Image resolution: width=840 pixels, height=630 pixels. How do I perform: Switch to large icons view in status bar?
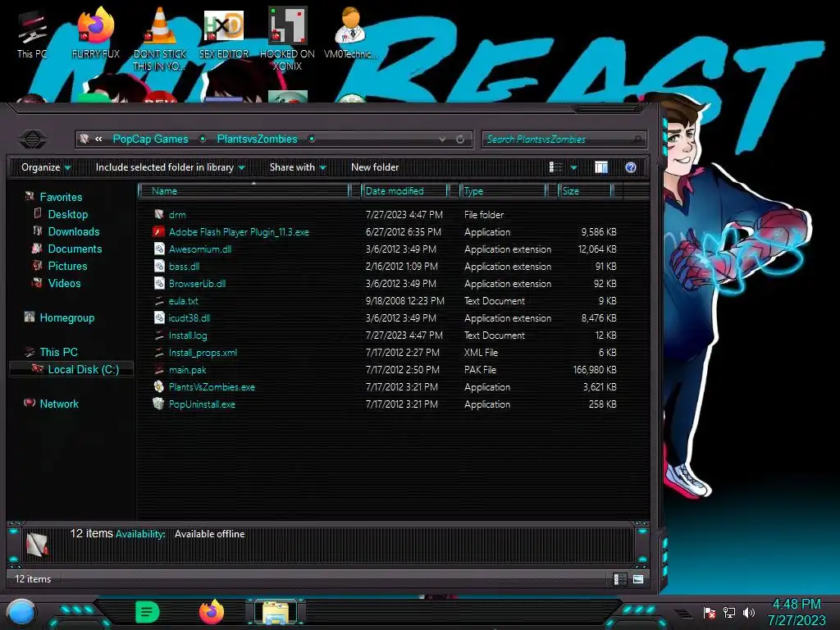[x=638, y=579]
